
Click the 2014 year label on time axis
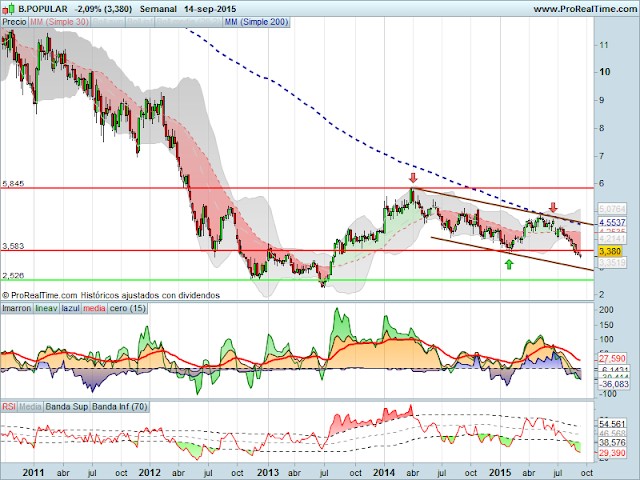click(x=384, y=473)
